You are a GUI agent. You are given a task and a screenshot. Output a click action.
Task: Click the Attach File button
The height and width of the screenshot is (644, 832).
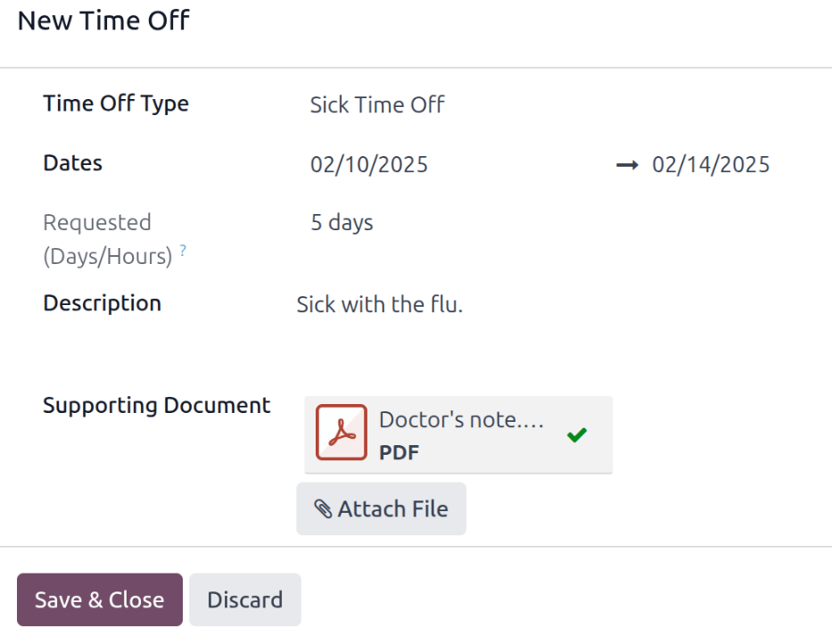381,508
